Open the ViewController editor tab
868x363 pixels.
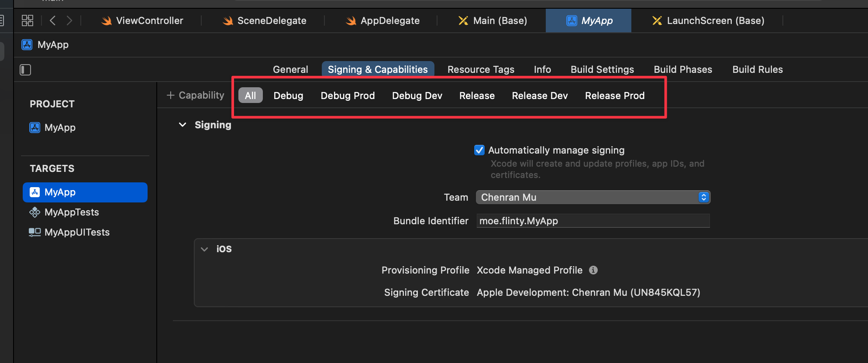142,21
